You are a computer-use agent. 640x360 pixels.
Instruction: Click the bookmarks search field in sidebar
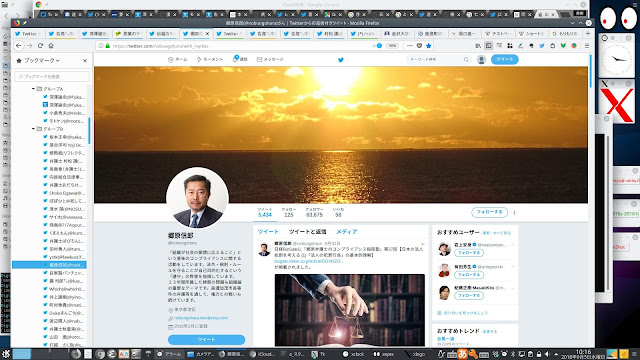52,76
